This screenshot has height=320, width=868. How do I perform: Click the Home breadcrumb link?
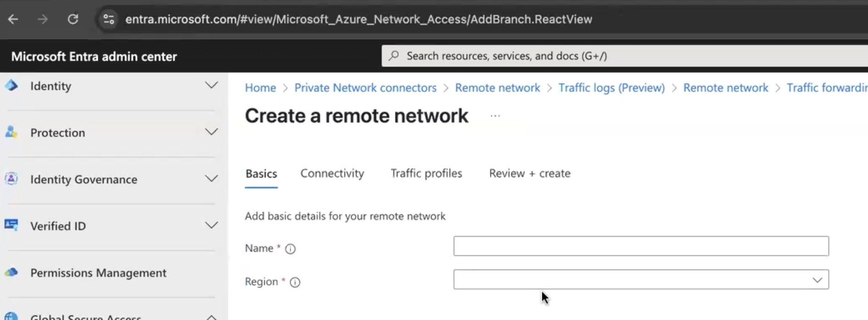260,88
